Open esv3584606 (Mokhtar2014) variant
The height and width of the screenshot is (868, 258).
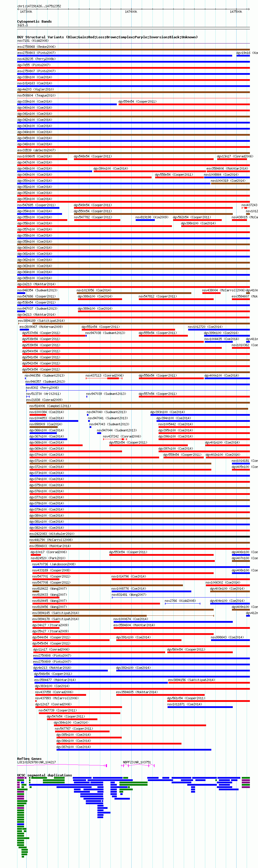(x=227, y=168)
